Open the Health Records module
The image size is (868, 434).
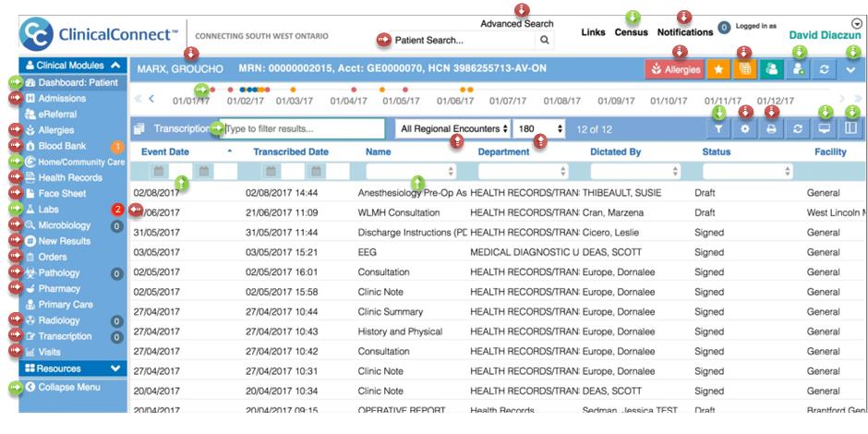click(x=70, y=177)
